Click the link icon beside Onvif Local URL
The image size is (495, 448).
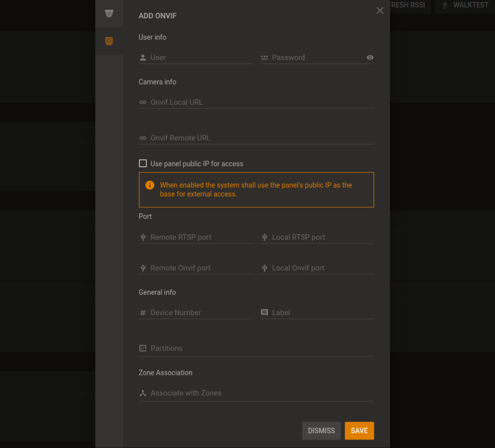[x=142, y=102]
